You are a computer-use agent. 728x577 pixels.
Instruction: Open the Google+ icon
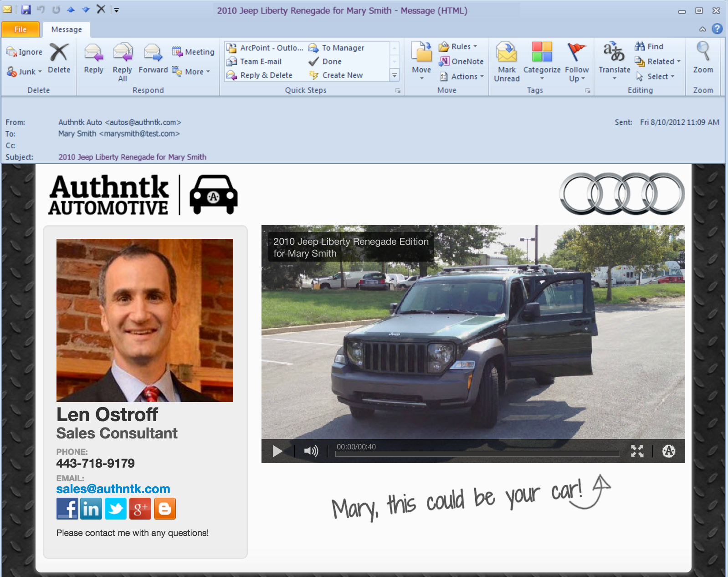click(140, 509)
